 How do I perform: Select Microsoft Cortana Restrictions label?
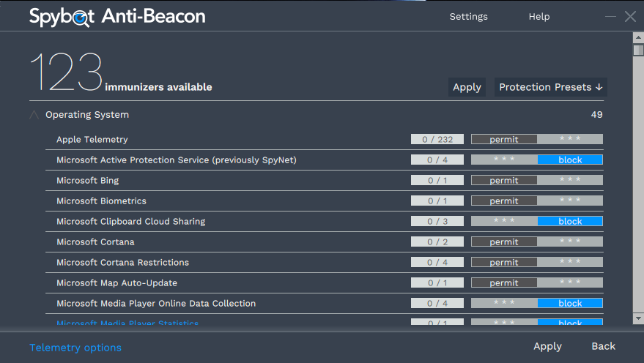pos(122,263)
